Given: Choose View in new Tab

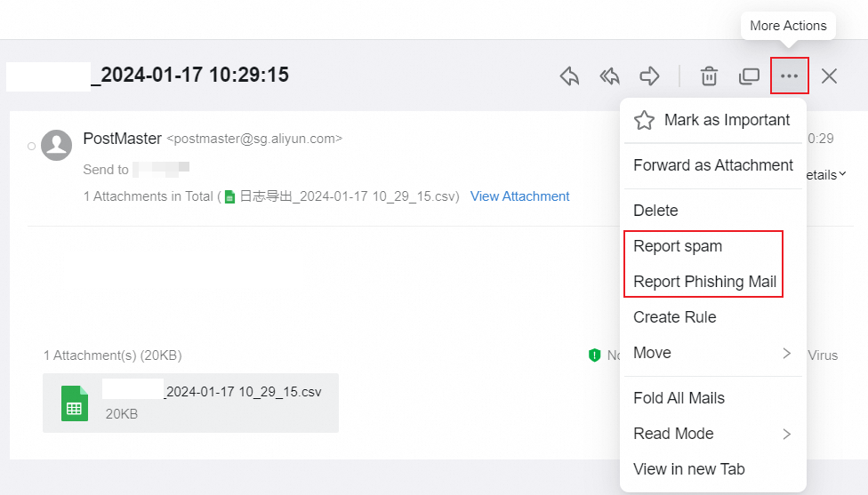Looking at the screenshot, I should [713, 469].
